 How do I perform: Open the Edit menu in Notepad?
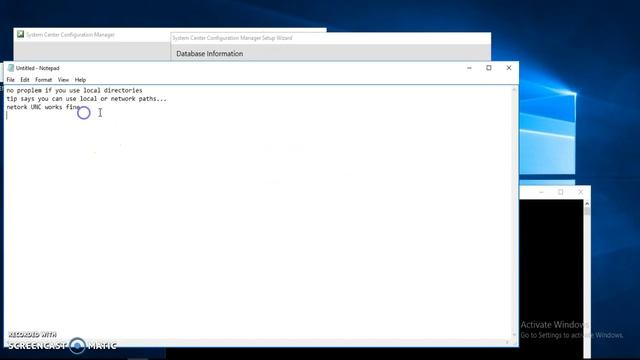pos(25,80)
